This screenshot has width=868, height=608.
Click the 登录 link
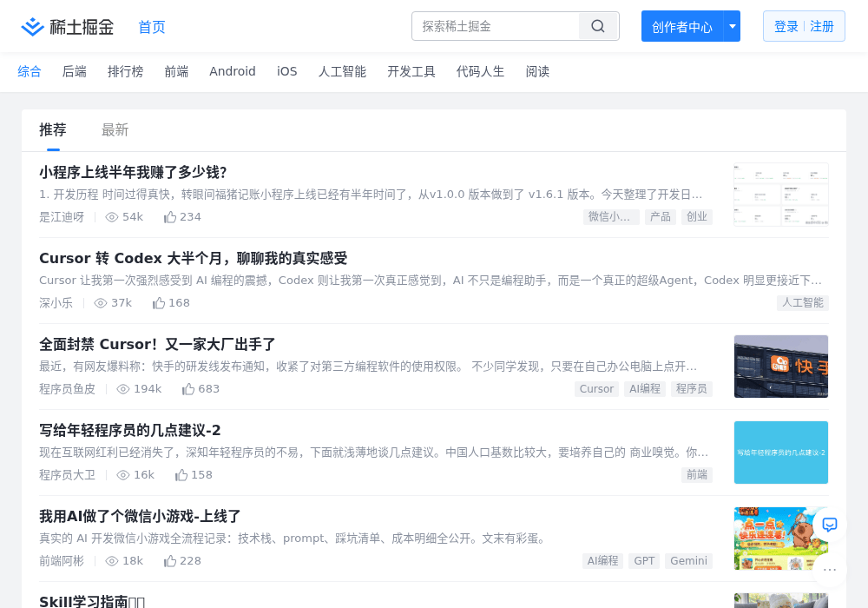(786, 26)
